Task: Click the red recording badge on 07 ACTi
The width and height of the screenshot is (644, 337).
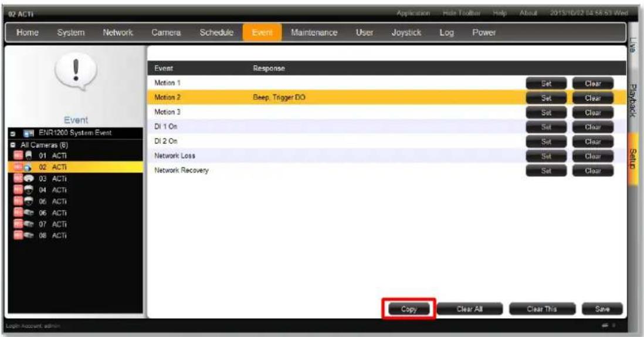Action: (x=19, y=224)
